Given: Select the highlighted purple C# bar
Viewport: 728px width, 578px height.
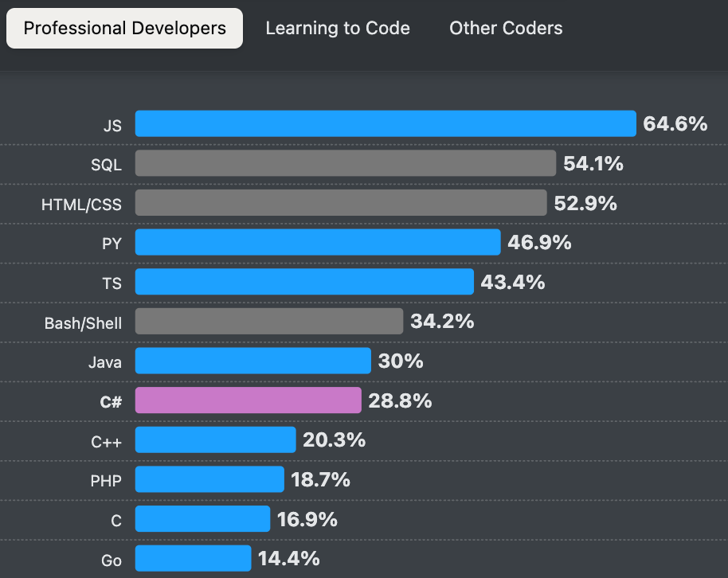Looking at the screenshot, I should 247,400.
